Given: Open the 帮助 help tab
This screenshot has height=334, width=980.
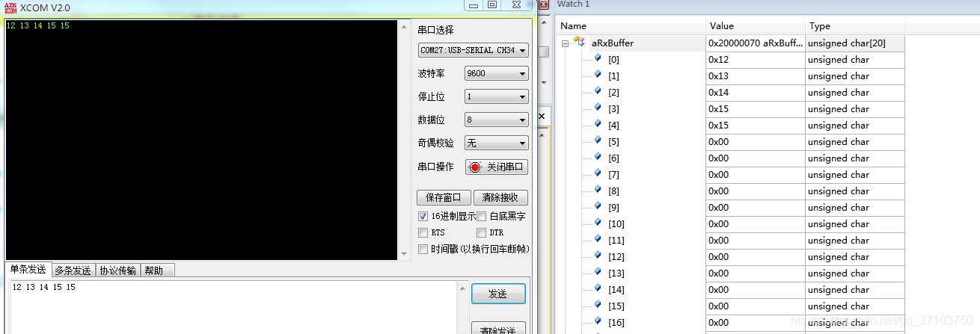Looking at the screenshot, I should point(158,270).
